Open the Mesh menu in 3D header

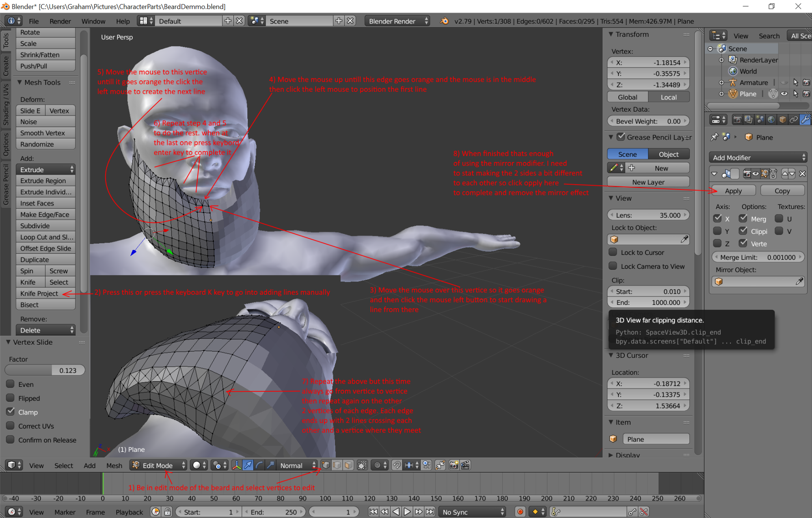114,466
